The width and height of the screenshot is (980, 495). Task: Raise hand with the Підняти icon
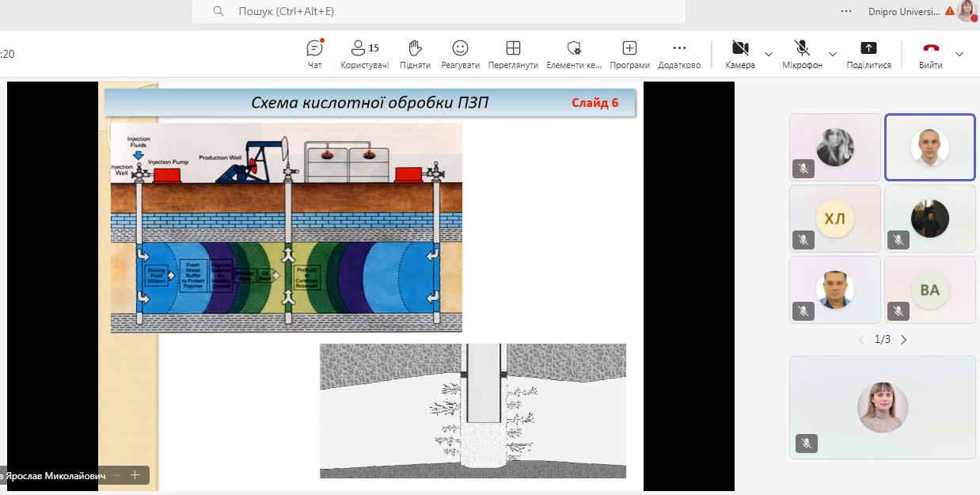coord(415,53)
